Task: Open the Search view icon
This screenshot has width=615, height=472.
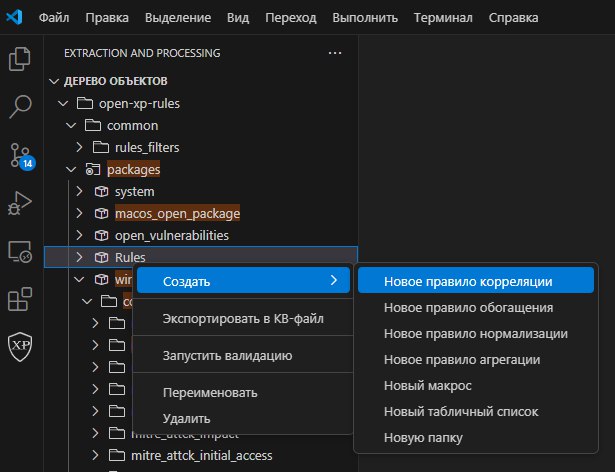Action: 20,107
